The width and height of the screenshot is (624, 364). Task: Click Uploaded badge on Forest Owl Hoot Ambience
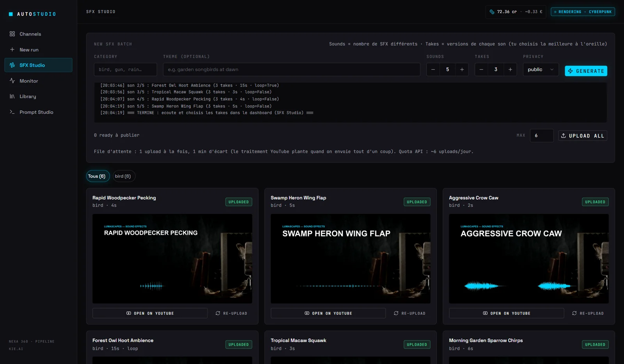[239, 345]
